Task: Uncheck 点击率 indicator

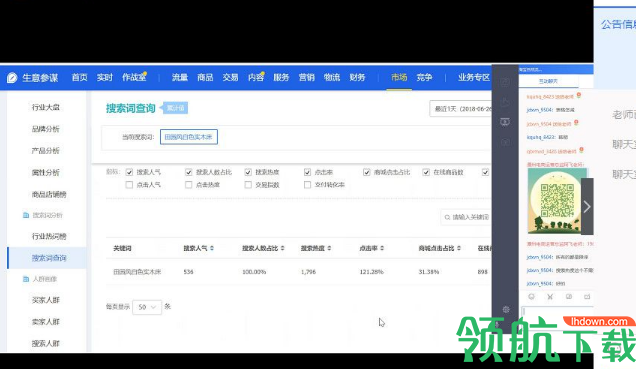Action: (x=307, y=172)
